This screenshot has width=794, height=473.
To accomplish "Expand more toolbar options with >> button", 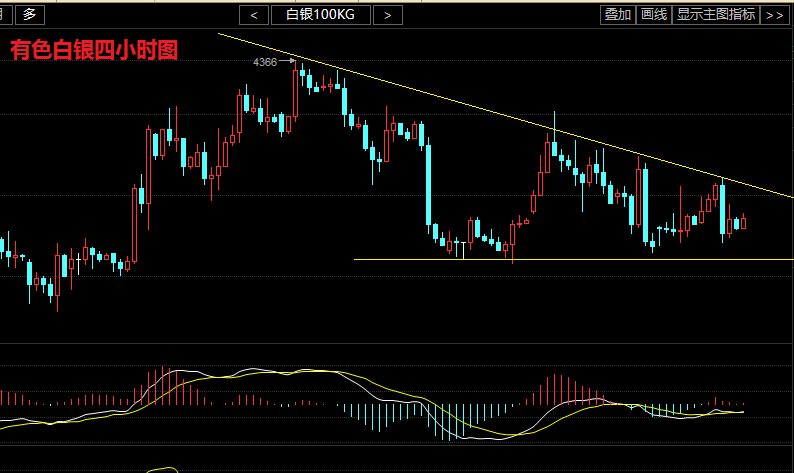I will 774,14.
